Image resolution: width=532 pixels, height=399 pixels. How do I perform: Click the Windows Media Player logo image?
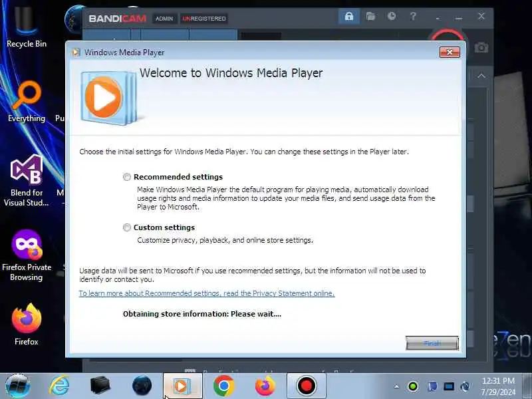[108, 98]
